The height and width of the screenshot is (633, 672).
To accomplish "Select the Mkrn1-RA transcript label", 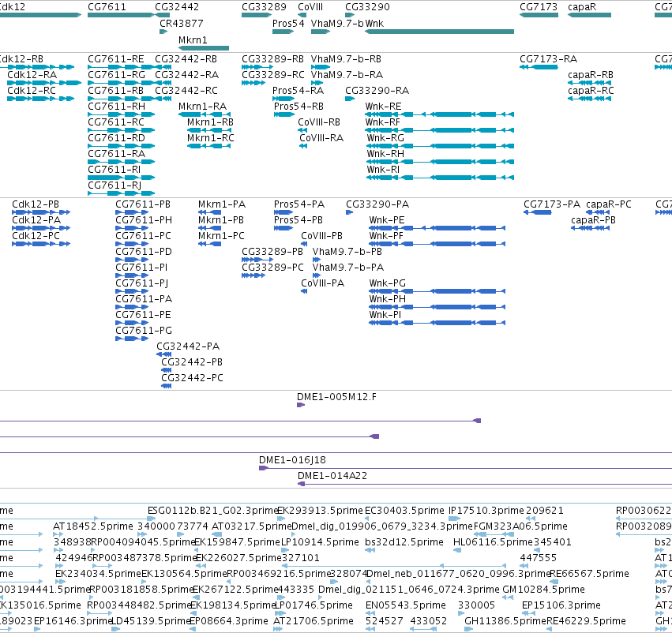I will (202, 107).
